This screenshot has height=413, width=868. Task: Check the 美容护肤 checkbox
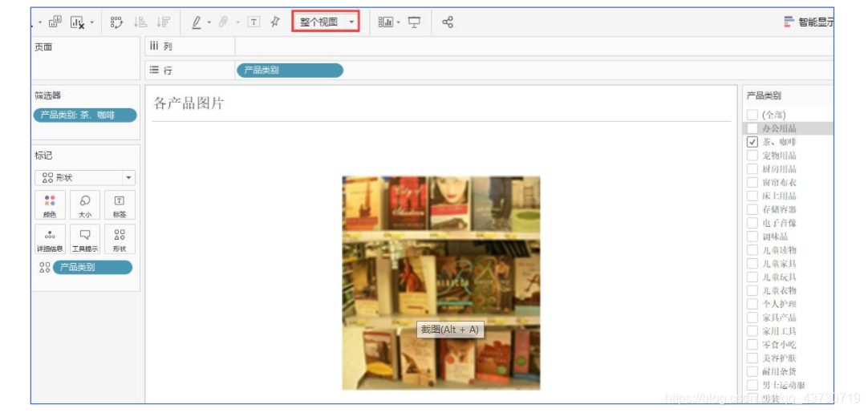pos(752,358)
